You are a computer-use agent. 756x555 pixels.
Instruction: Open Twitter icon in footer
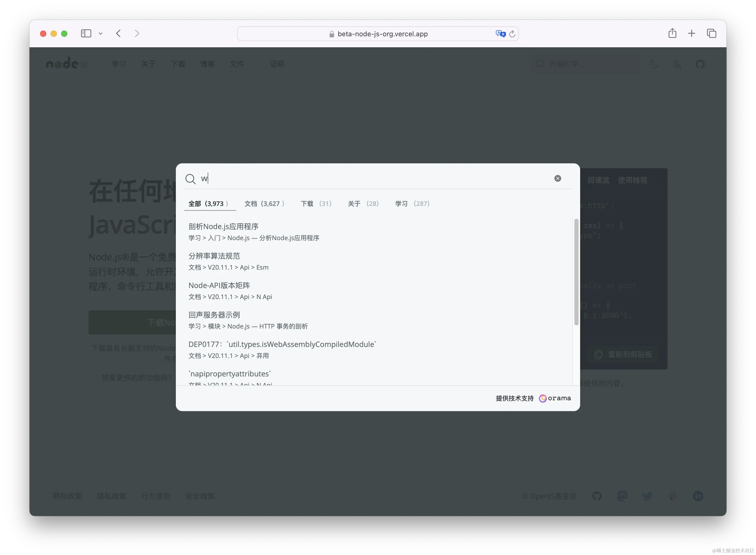click(648, 496)
